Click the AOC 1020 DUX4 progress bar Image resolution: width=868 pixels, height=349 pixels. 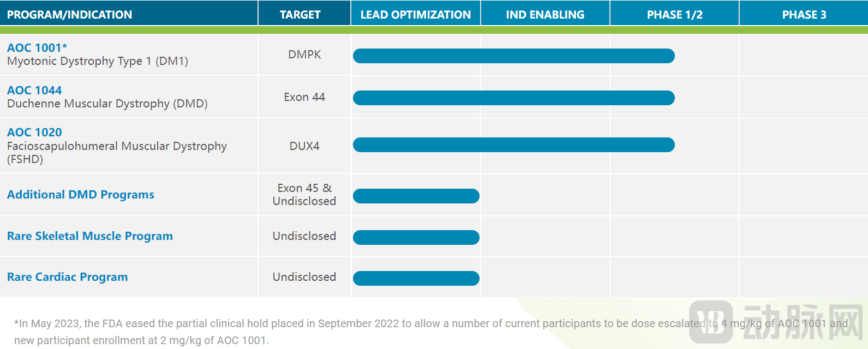(513, 145)
